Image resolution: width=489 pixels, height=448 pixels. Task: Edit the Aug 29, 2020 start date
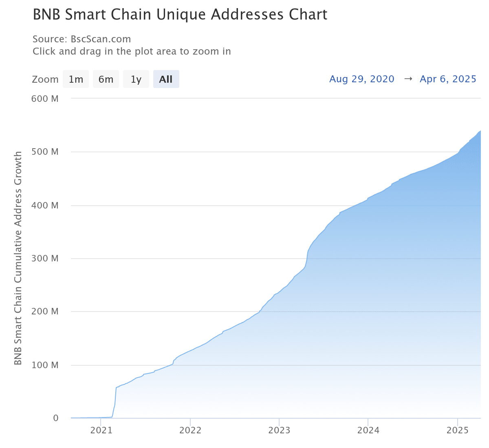pyautogui.click(x=361, y=79)
